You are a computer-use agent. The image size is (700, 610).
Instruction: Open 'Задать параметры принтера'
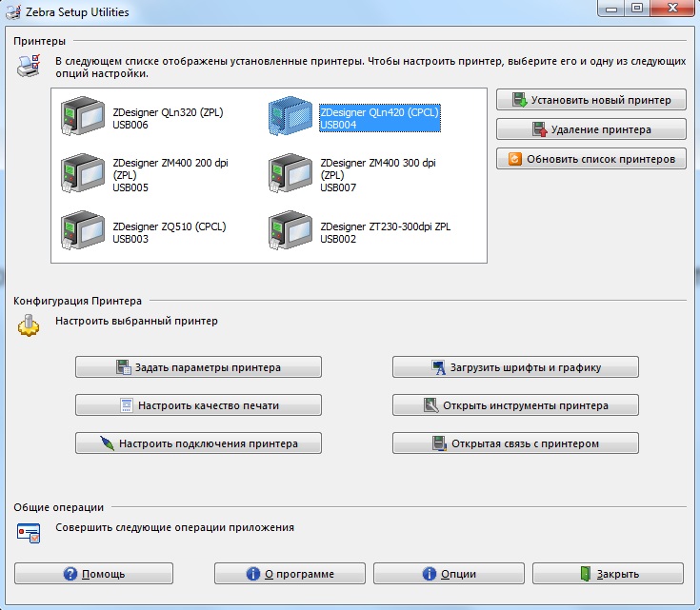[x=198, y=366]
